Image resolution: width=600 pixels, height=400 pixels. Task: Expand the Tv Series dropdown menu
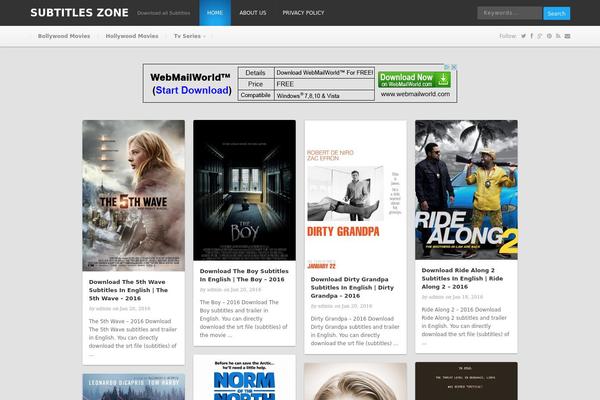(189, 36)
